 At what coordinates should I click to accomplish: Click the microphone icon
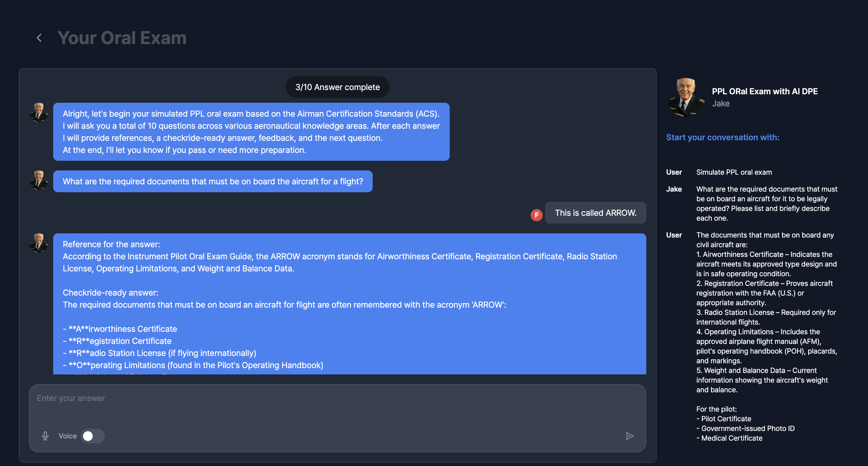coord(45,436)
